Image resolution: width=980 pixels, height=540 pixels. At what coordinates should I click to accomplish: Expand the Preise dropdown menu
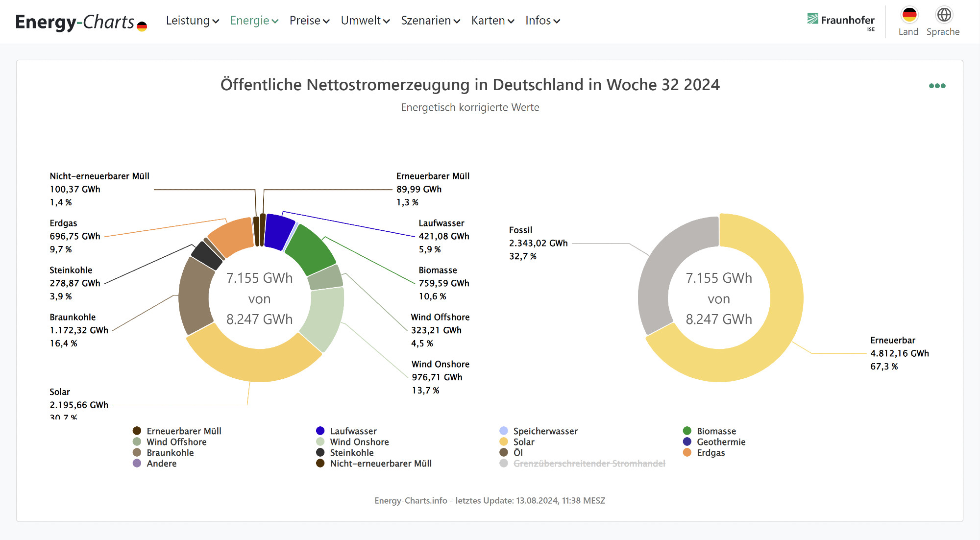click(310, 21)
